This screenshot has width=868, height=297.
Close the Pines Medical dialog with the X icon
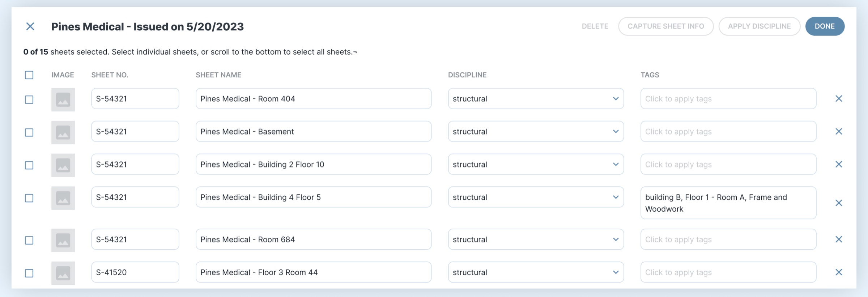[30, 26]
